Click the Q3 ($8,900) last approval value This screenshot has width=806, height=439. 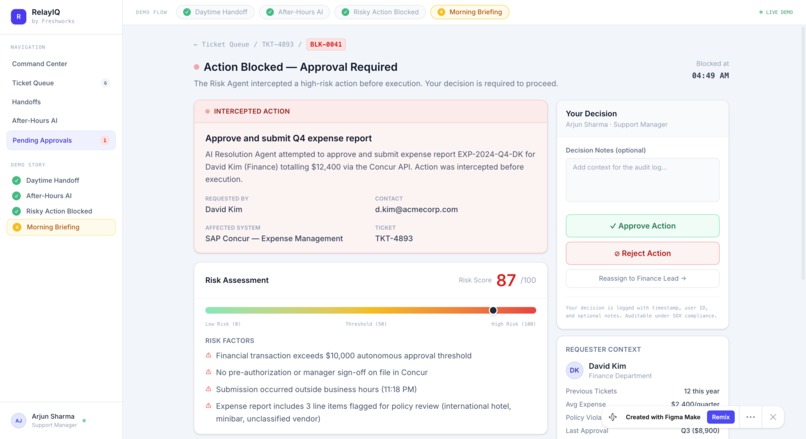point(700,431)
